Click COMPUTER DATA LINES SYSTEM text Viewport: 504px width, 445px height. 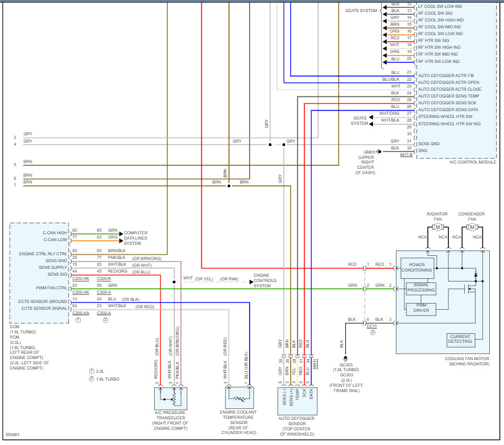[136, 238]
